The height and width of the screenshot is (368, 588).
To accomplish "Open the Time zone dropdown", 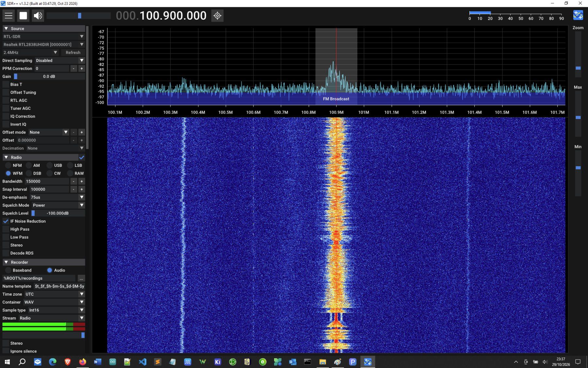I will (55, 294).
